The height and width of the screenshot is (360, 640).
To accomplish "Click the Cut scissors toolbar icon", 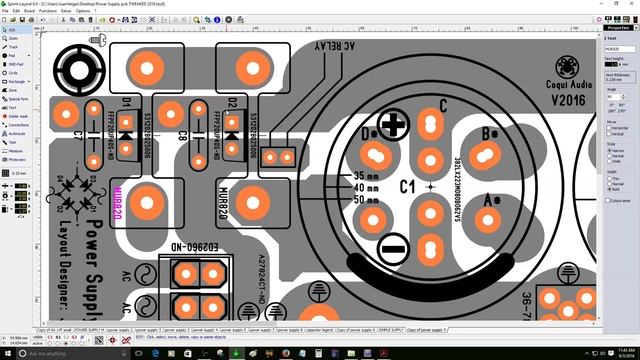I will point(63,20).
